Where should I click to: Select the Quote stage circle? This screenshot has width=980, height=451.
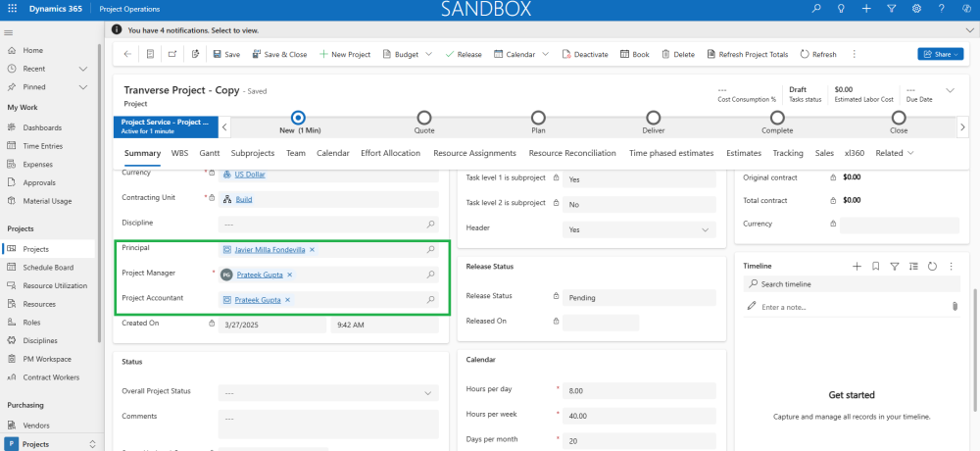click(x=424, y=118)
